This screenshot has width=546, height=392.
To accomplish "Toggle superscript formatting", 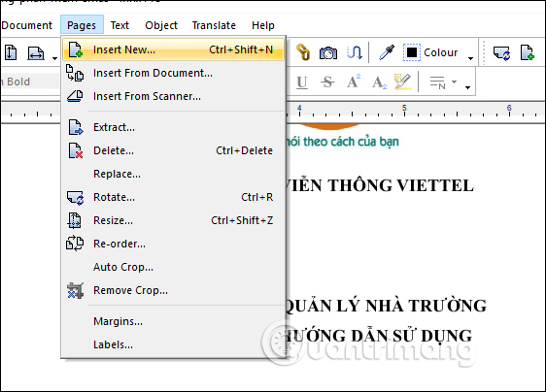I will coord(354,82).
